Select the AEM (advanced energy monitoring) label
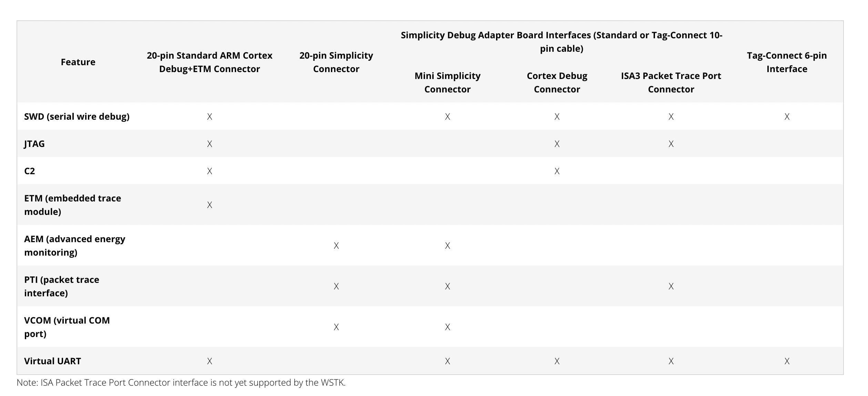Image resolution: width=868 pixels, height=396 pixels. [x=74, y=246]
